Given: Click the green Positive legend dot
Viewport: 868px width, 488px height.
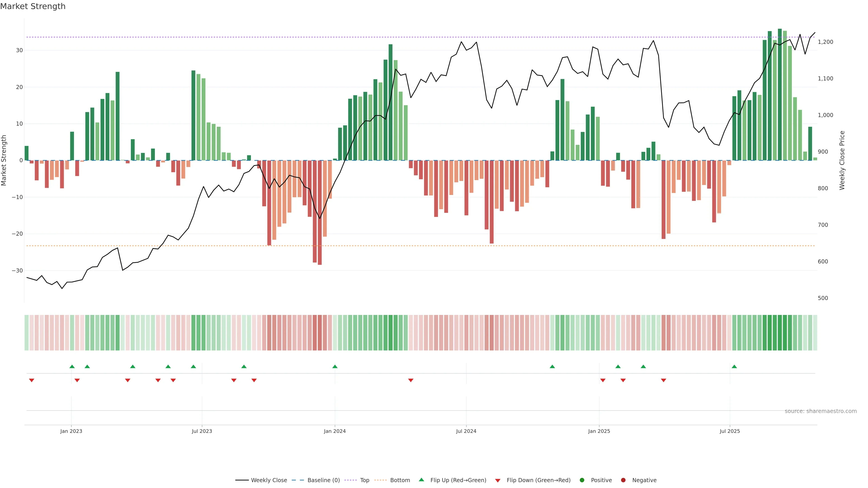Looking at the screenshot, I should (x=582, y=480).
